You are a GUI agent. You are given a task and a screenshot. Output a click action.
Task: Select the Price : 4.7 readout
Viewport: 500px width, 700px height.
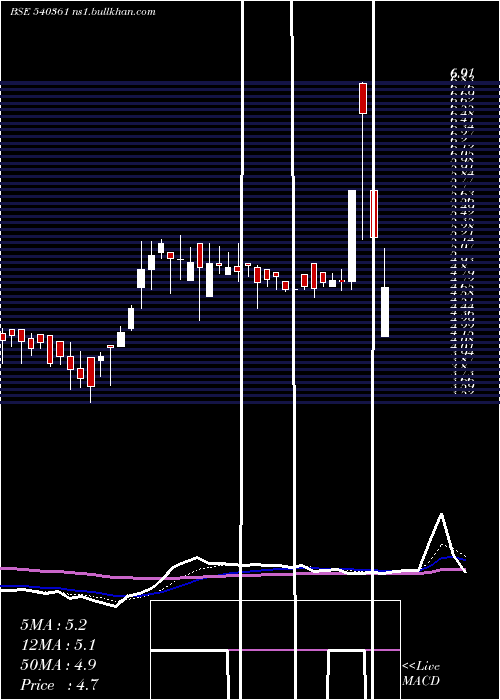pyautogui.click(x=59, y=685)
